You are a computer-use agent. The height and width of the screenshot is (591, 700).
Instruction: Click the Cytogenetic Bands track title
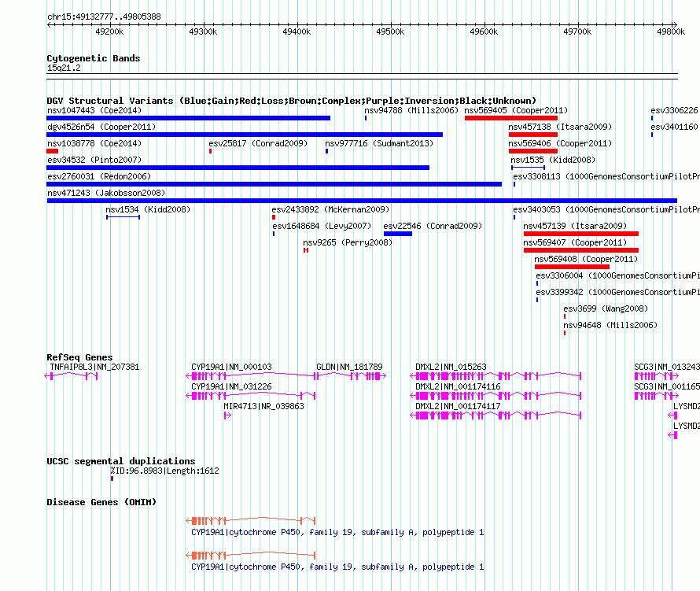94,58
